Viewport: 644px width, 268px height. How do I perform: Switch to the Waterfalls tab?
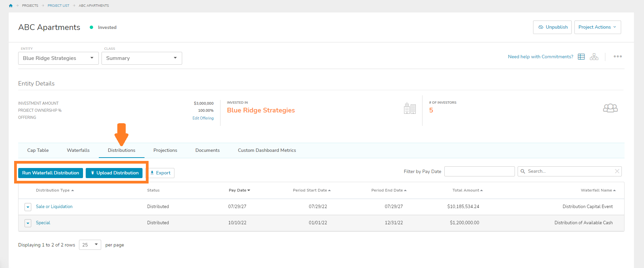coord(78,150)
